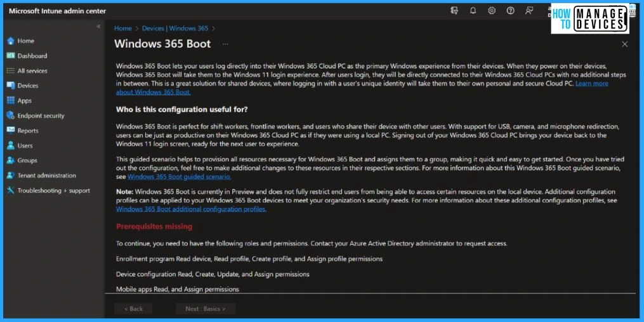Open the feedback person icon in header
644x322 pixels.
(529, 11)
